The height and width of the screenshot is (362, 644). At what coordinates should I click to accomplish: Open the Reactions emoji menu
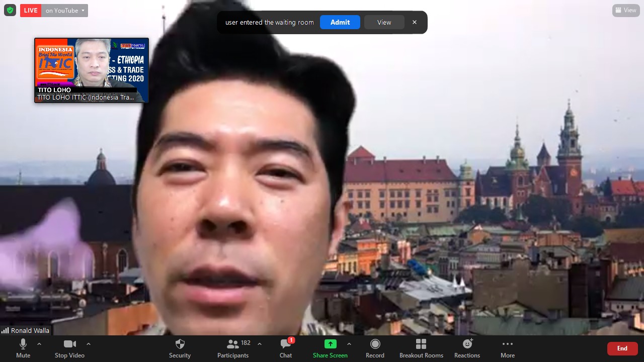click(x=467, y=348)
